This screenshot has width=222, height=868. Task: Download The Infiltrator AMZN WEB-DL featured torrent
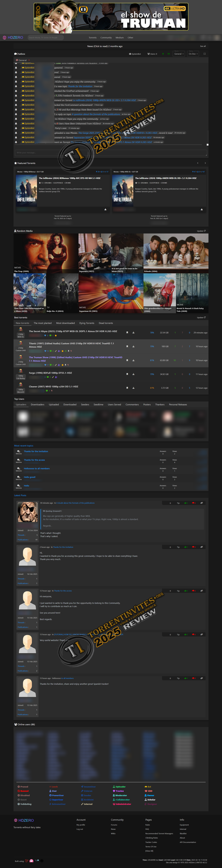202,209
